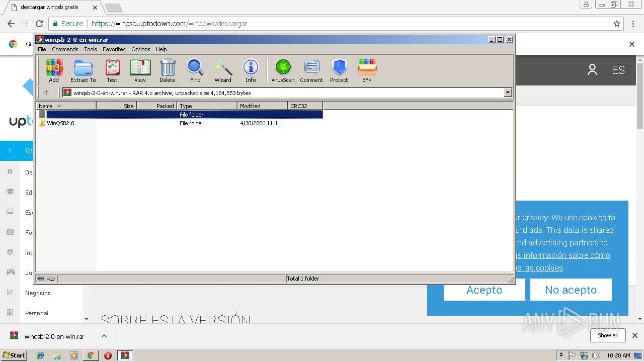Screen dimensions: 644x362
Task: Reload the Chrome page
Action: point(39,24)
